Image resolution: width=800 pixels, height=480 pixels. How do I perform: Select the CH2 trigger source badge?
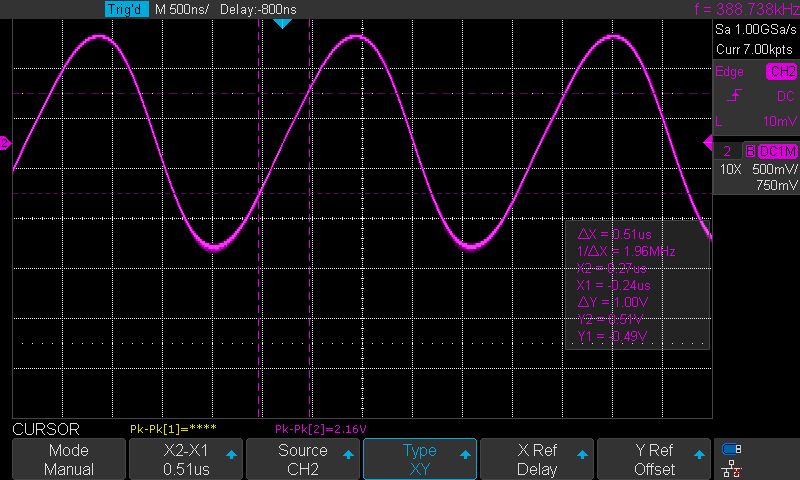782,71
